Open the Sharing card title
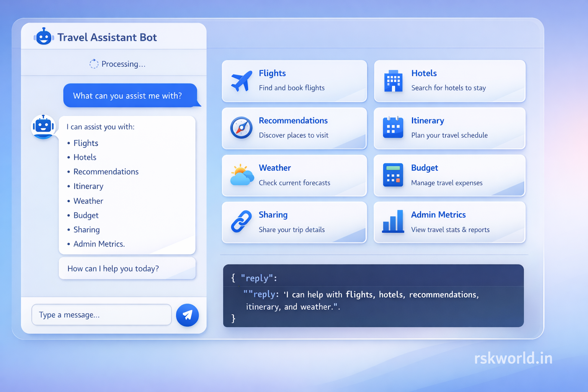This screenshot has height=392, width=588. tap(273, 215)
